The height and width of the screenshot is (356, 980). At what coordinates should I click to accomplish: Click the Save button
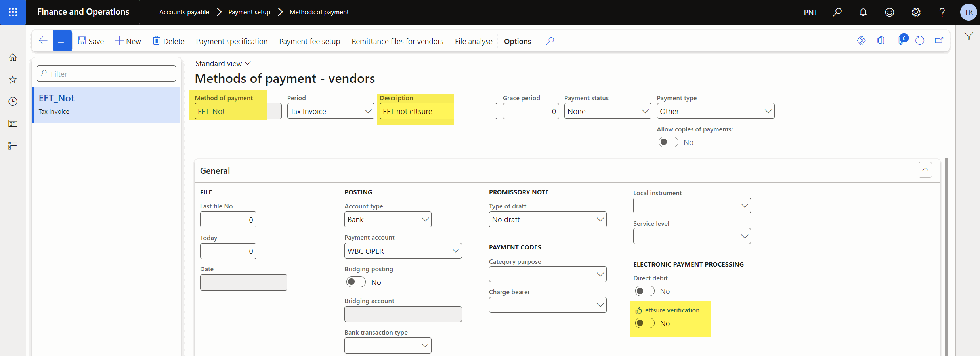click(x=91, y=41)
